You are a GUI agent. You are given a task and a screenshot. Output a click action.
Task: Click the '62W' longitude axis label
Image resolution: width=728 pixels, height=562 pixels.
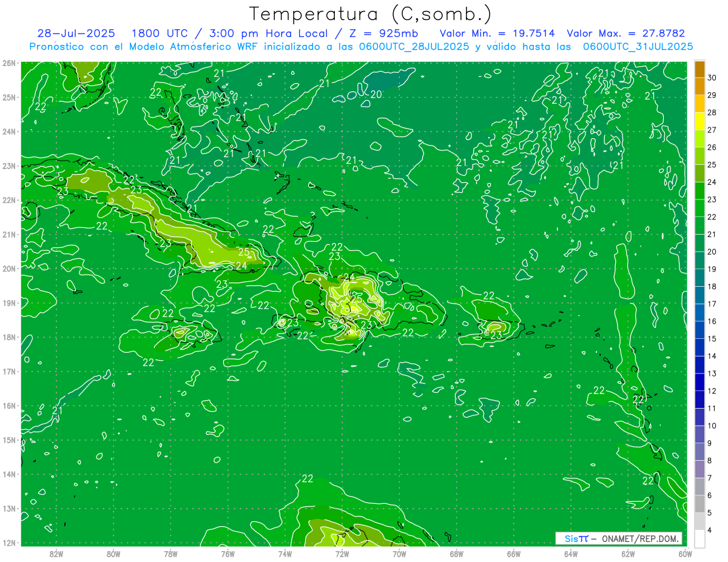click(628, 553)
